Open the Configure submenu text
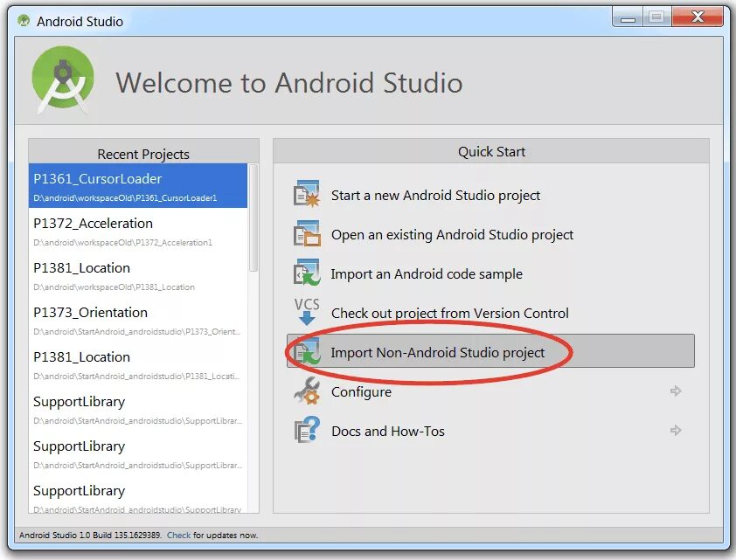The width and height of the screenshot is (736, 560). (x=361, y=392)
